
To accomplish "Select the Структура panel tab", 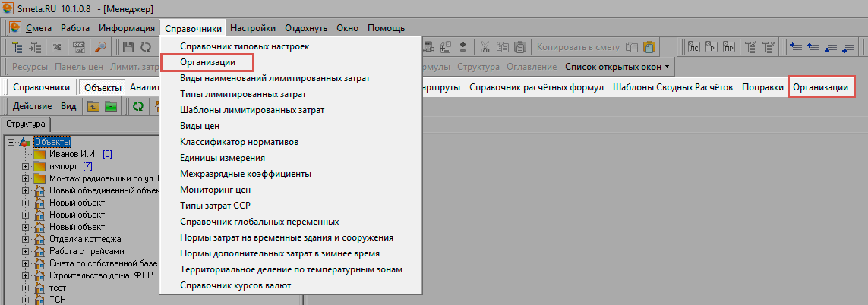I will 26,124.
